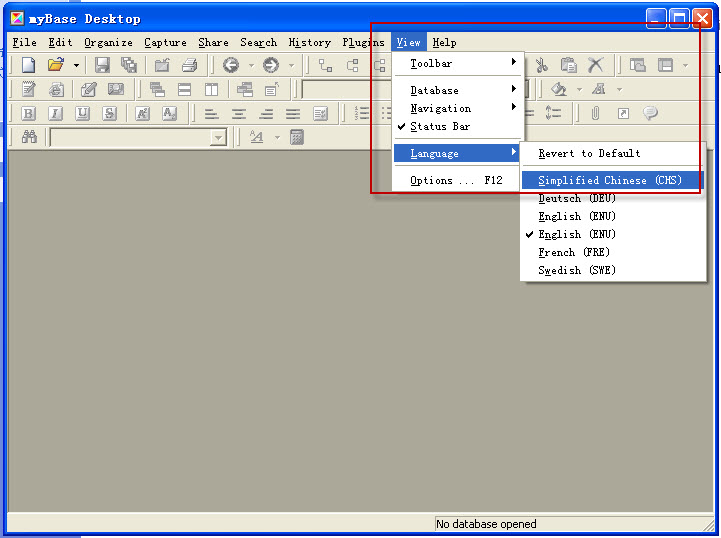Open the Organize menu
This screenshot has width=721, height=538.
(x=109, y=42)
